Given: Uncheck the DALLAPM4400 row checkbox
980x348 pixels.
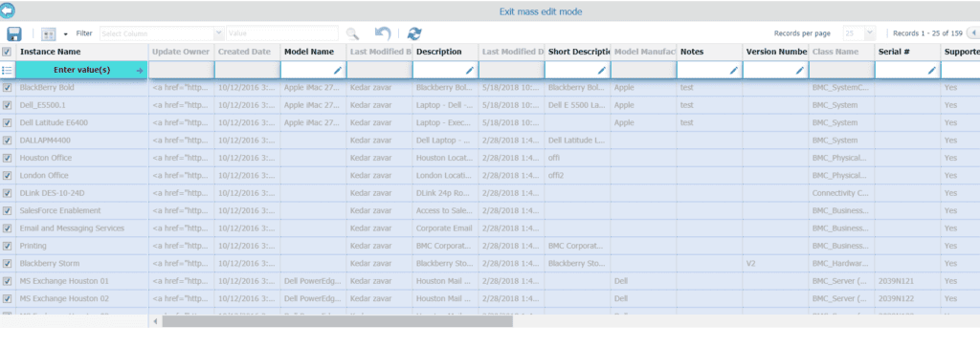Looking at the screenshot, I should pos(7,141).
